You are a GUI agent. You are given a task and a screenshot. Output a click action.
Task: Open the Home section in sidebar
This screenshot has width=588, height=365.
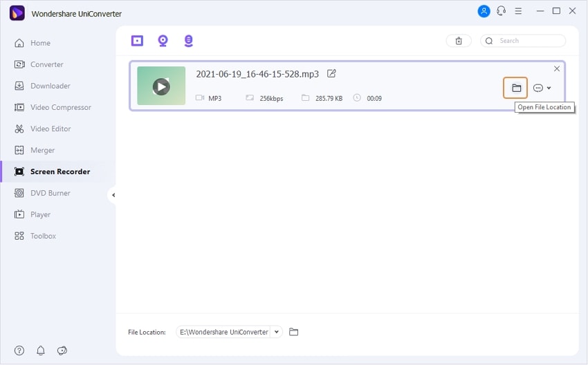click(33, 43)
